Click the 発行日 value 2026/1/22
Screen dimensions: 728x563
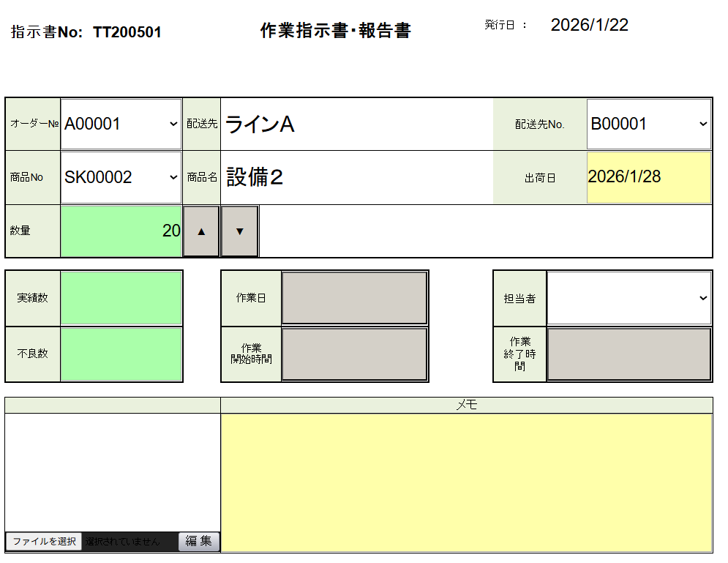[589, 26]
